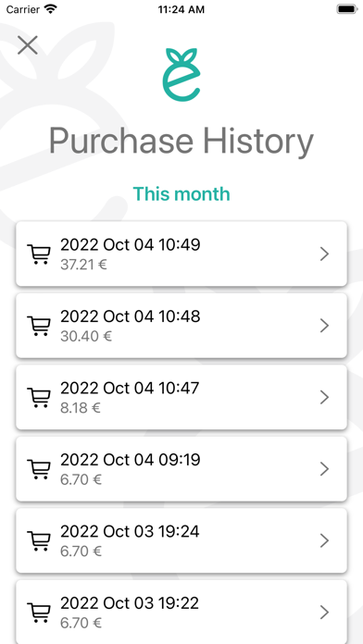
Task: Open purchase dated 2022 Oct 04 10:48
Action: coord(181,326)
